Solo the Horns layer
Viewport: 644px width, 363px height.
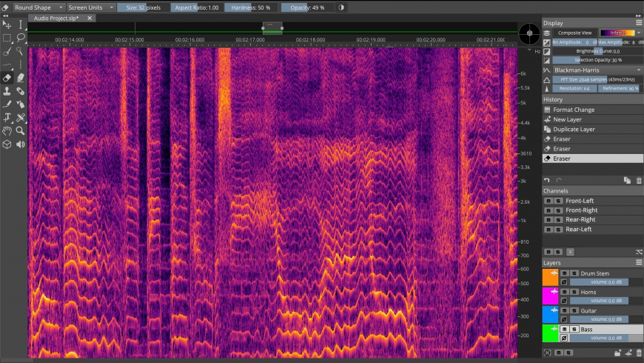[574, 292]
